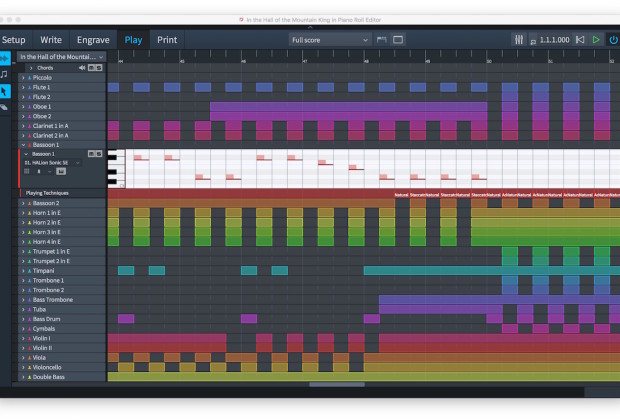Rewind to beginning of the flow
This screenshot has width=620, height=420.
tap(580, 40)
